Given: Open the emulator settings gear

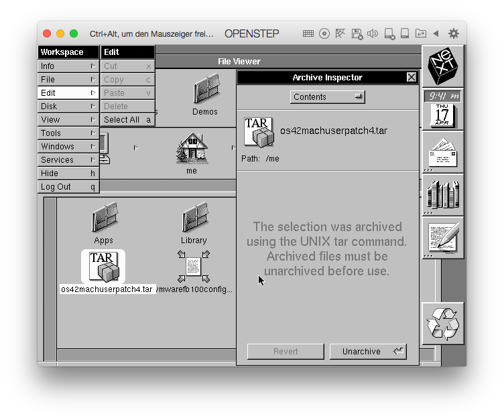Looking at the screenshot, I should [454, 33].
